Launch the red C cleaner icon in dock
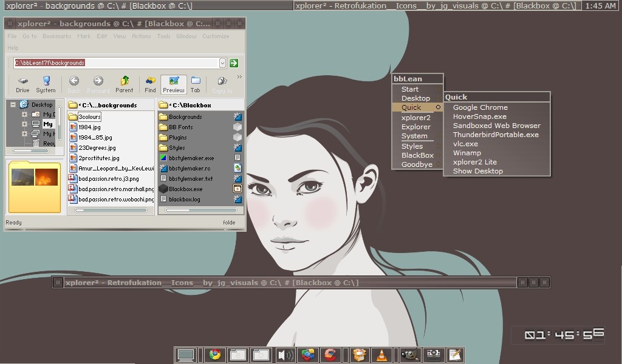The height and width of the screenshot is (364, 622). click(330, 354)
